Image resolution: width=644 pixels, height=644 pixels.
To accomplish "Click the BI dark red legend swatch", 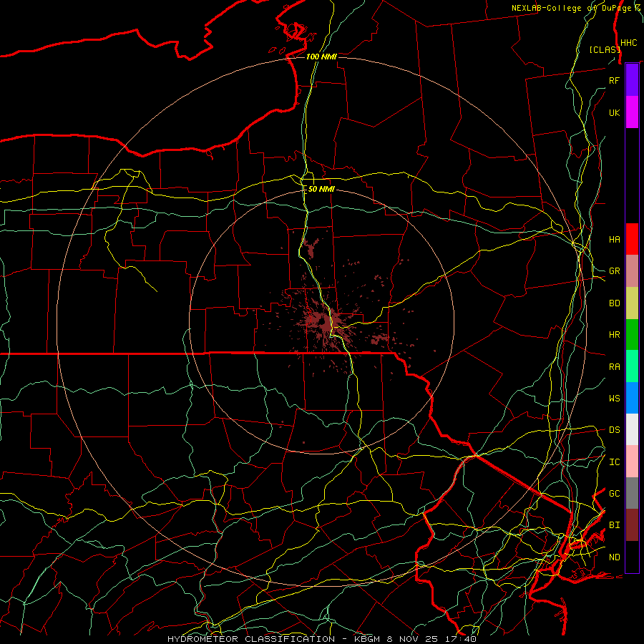I will point(632,525).
